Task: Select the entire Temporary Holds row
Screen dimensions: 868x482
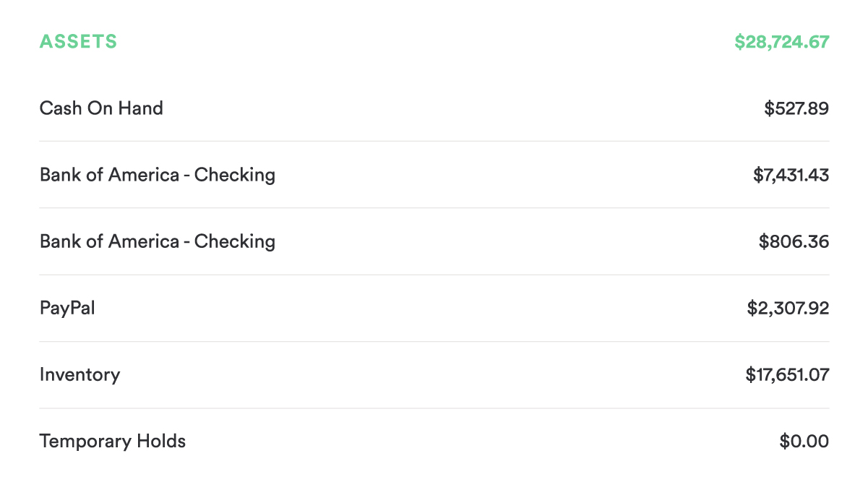Action: pyautogui.click(x=434, y=442)
